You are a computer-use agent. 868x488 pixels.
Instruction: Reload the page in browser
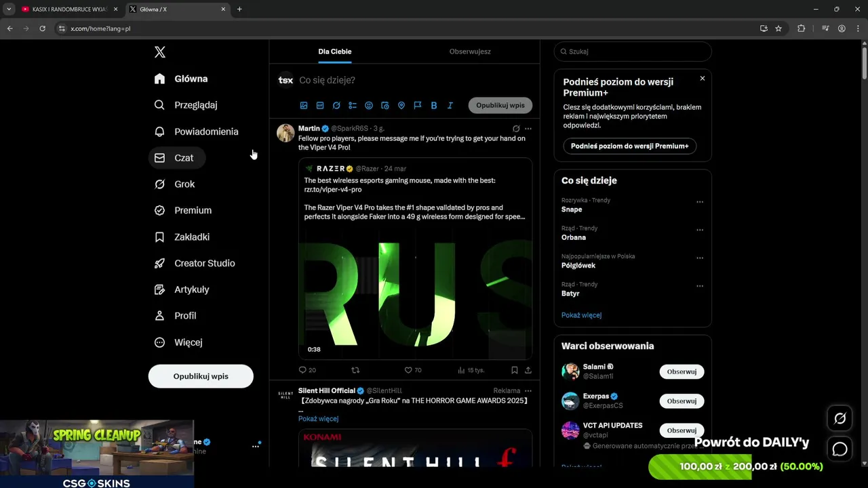point(42,28)
